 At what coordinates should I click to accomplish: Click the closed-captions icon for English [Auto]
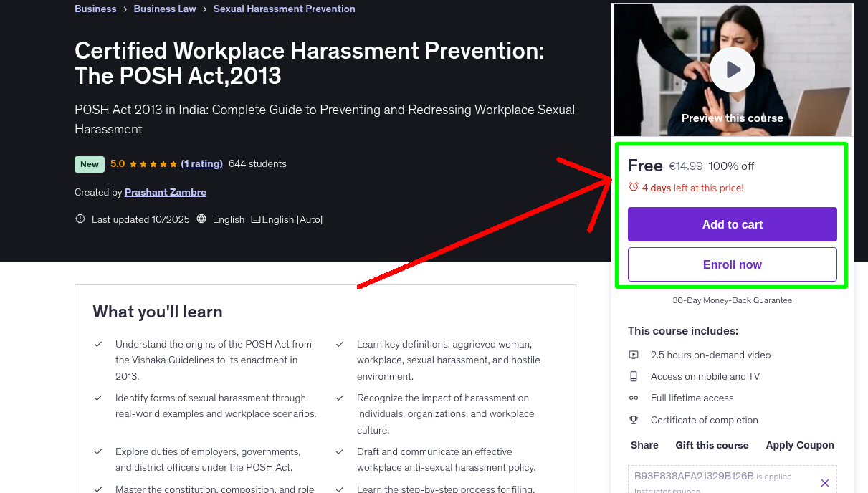(254, 219)
